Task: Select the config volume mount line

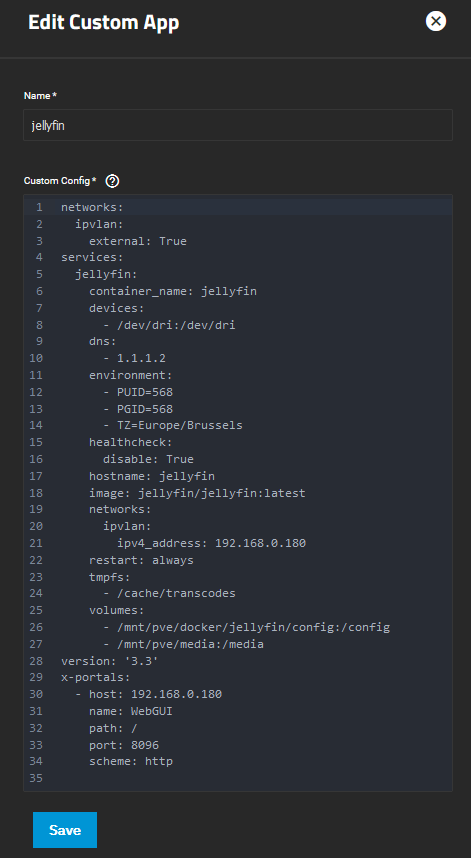Action: click(x=246, y=627)
